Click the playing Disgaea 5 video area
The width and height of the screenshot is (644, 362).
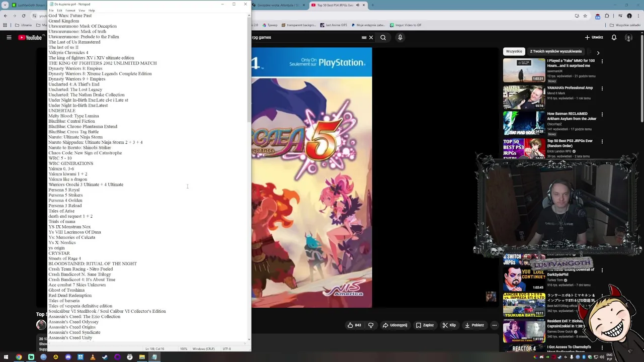click(x=312, y=177)
